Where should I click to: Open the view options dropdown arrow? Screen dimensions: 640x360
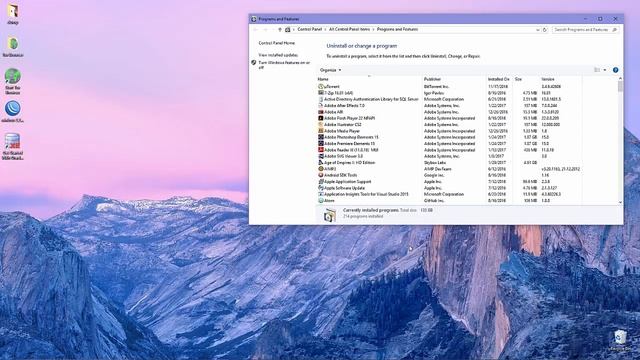point(605,70)
